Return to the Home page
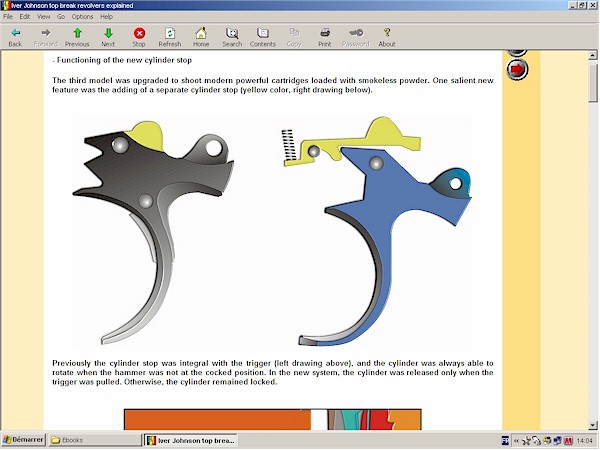 point(201,37)
